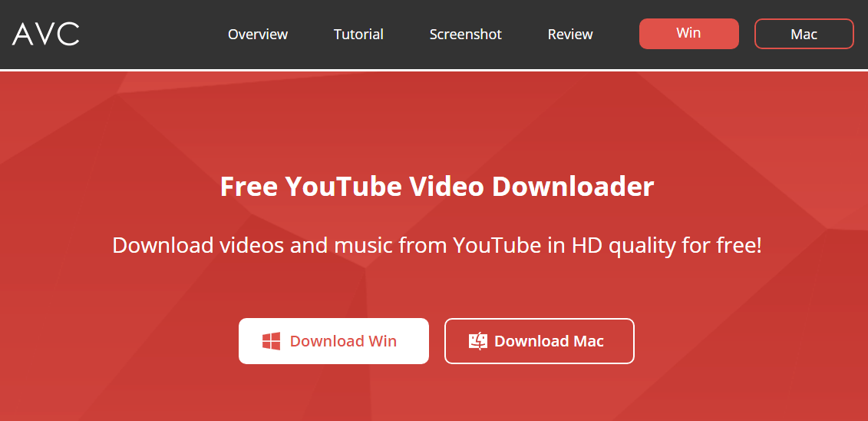Click the Windows logo icon

pyautogui.click(x=271, y=341)
